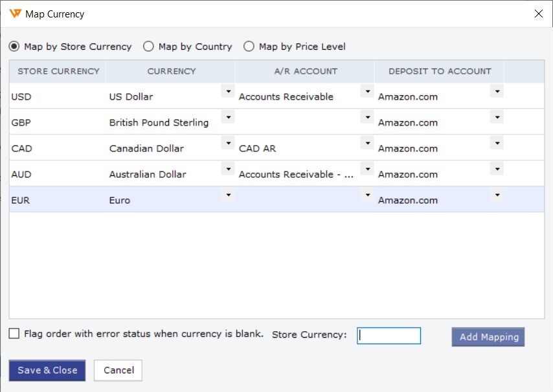Select Map by Price Level option
Screen dimensions: 553x392
pyautogui.click(x=249, y=47)
